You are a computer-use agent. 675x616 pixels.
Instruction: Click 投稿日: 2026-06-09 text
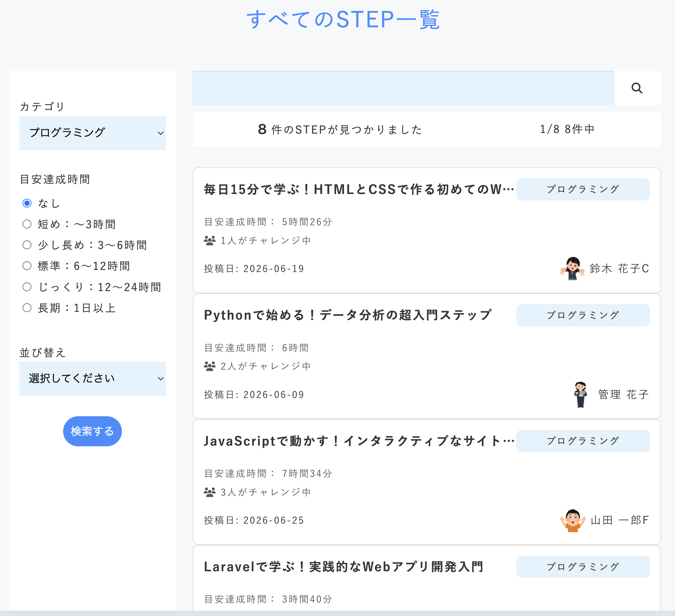click(254, 395)
